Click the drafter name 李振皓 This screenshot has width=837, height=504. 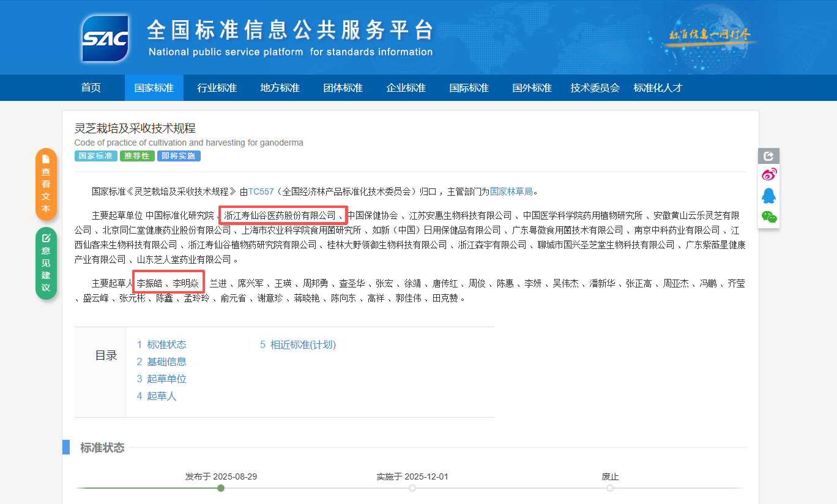coord(150,283)
